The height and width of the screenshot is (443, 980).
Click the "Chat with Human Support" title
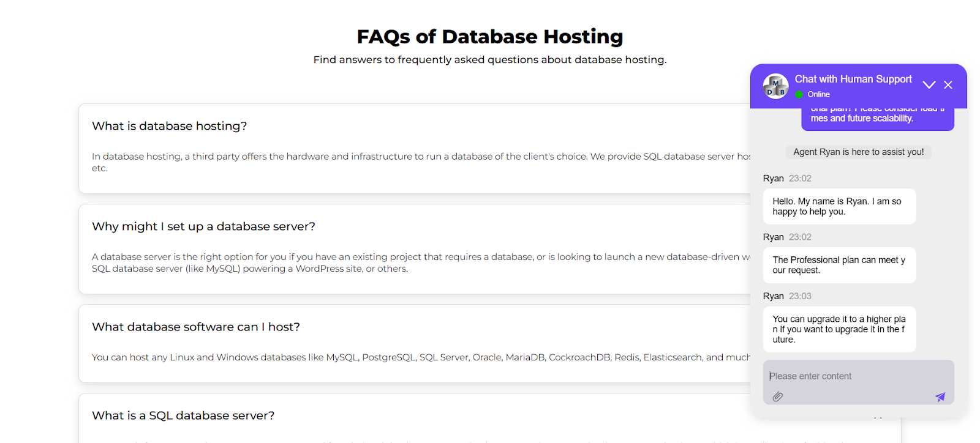click(x=853, y=79)
